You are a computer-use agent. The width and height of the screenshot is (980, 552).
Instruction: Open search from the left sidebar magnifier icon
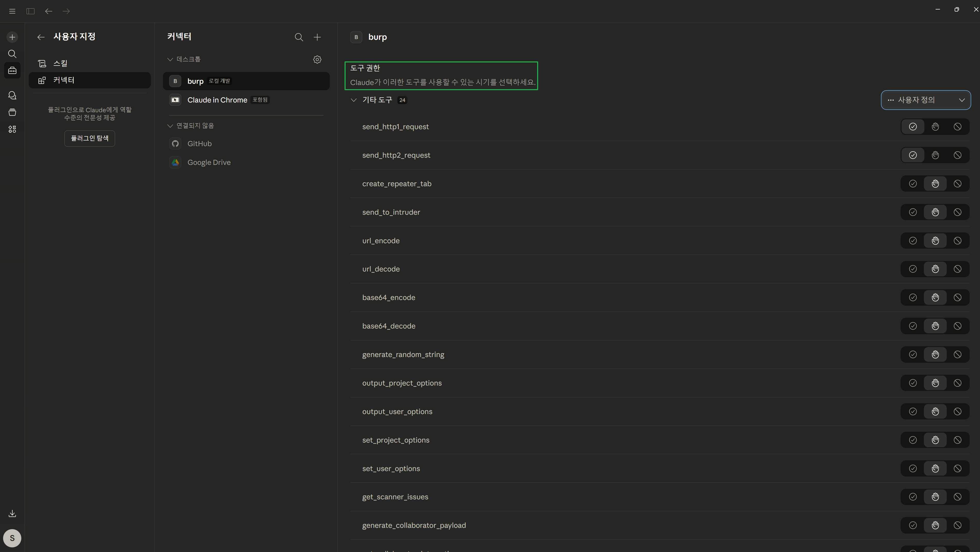[x=12, y=54]
